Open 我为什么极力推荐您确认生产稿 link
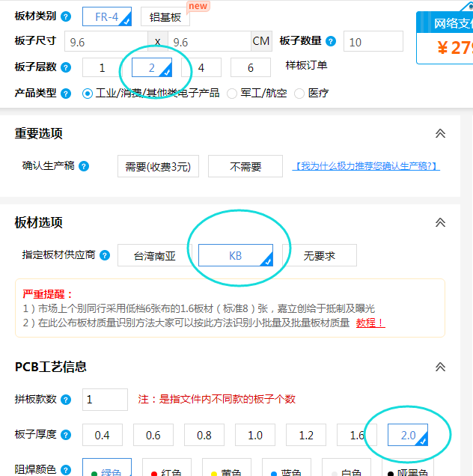 366,166
